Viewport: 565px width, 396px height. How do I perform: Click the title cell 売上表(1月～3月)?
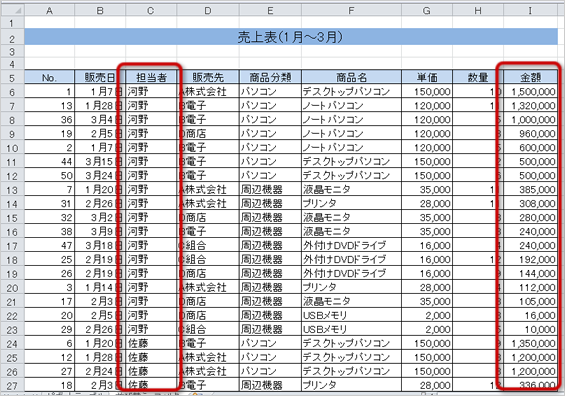click(291, 37)
